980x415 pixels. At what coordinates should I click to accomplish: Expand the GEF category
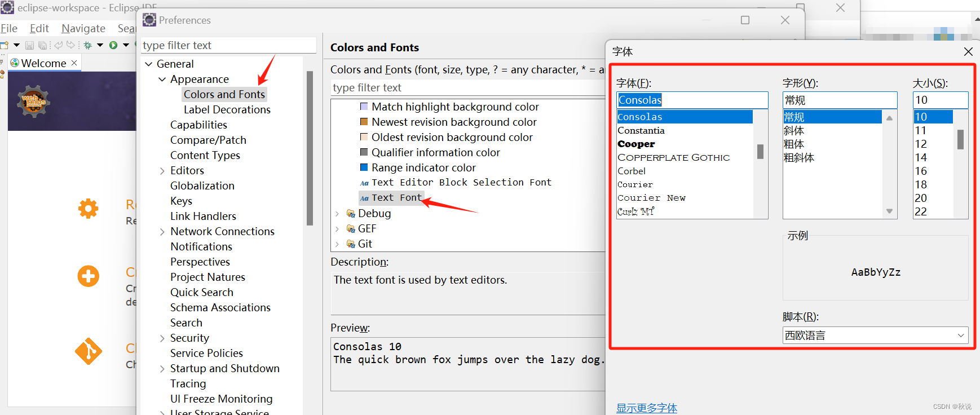[x=337, y=229]
